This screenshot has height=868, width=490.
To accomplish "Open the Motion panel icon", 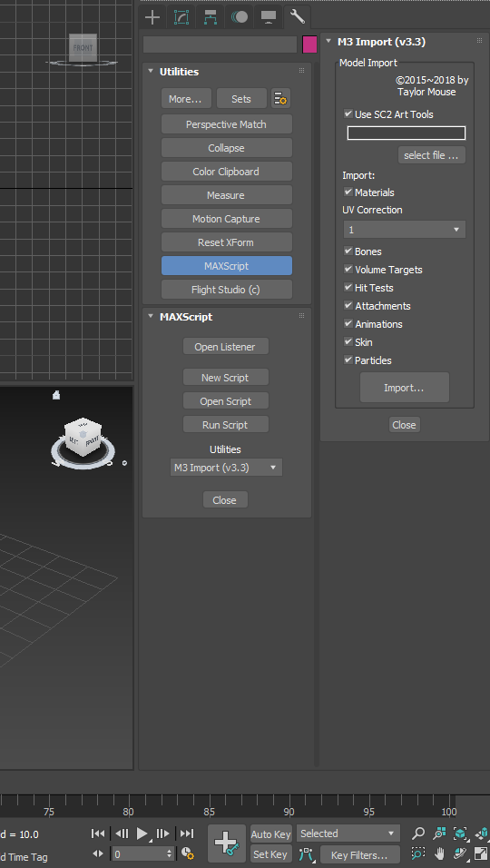I will 240,17.
